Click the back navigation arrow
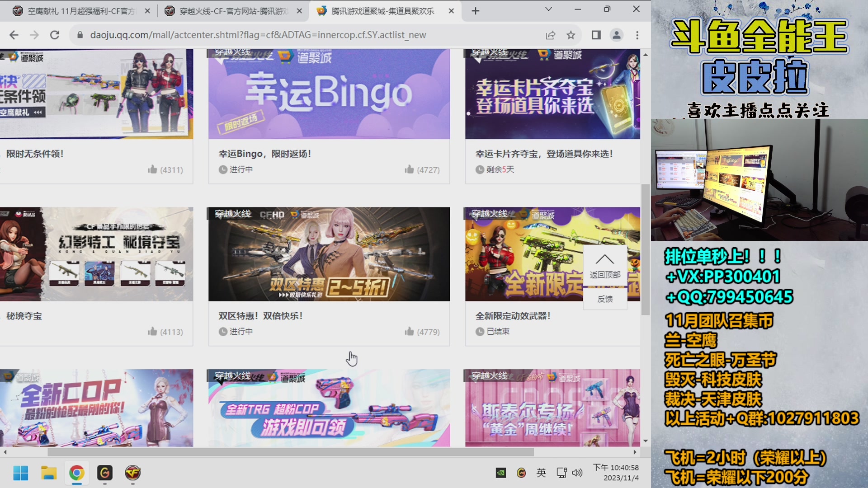 coord(14,35)
